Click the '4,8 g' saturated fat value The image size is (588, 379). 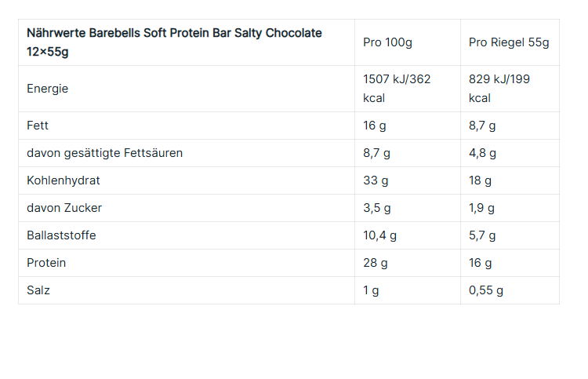click(482, 153)
